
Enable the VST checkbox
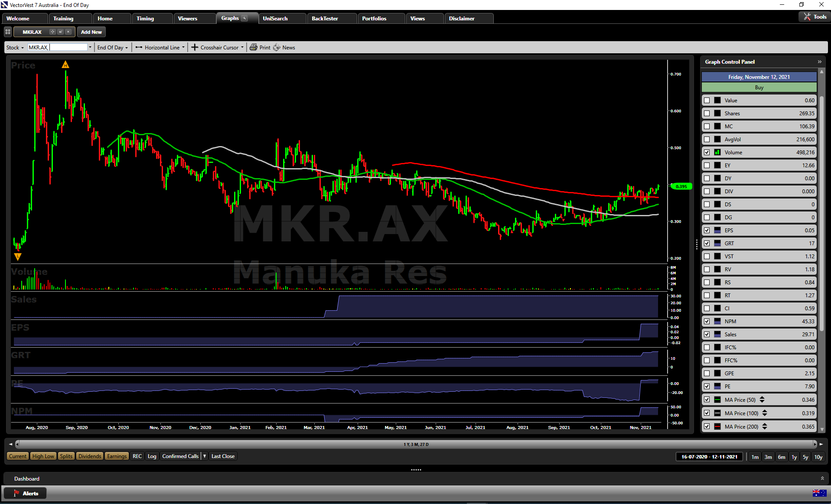point(707,257)
